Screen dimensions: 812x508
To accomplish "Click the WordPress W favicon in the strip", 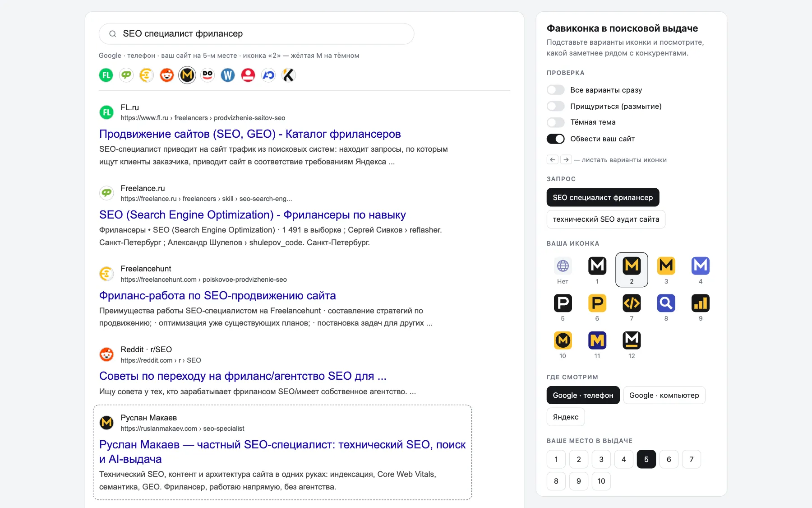I will click(228, 75).
